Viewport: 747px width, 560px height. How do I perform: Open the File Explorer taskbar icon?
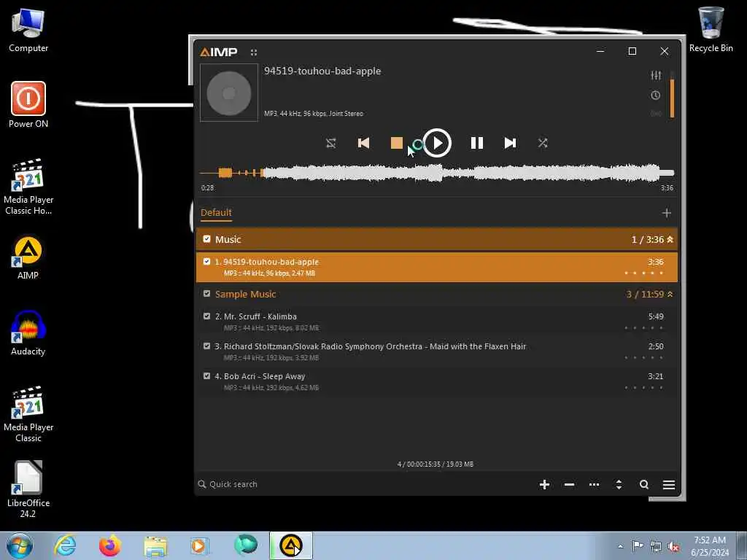(x=155, y=546)
